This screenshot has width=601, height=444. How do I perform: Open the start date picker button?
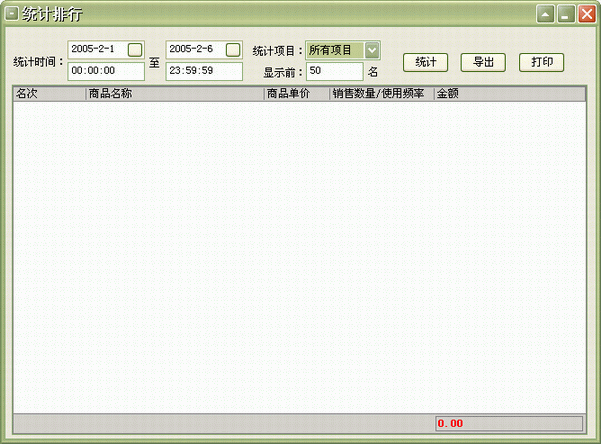click(x=135, y=49)
